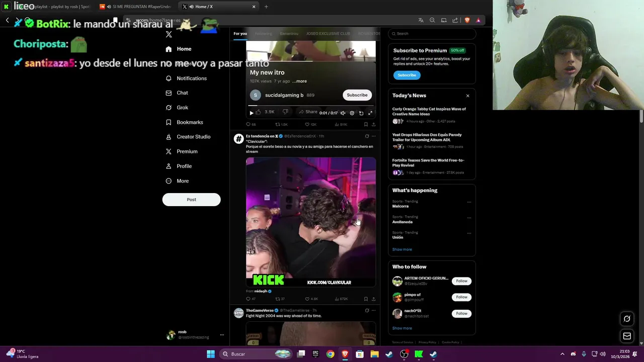The width and height of the screenshot is (644, 362).
Task: Switch to the SI ME PREGUNTAN browser tab
Action: pyautogui.click(x=136, y=7)
